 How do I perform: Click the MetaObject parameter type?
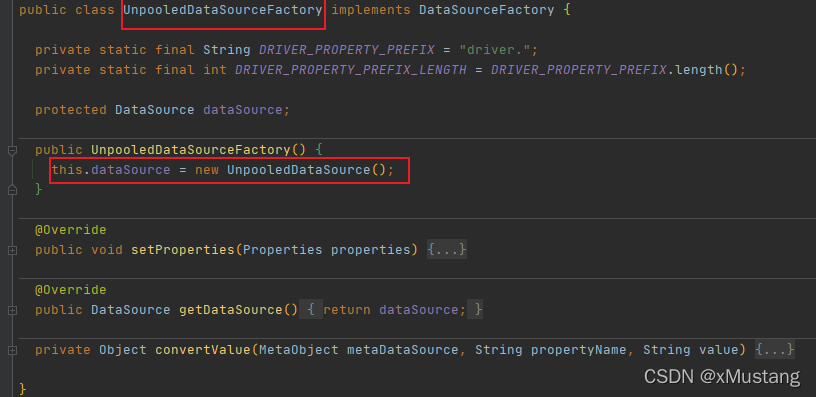point(299,350)
